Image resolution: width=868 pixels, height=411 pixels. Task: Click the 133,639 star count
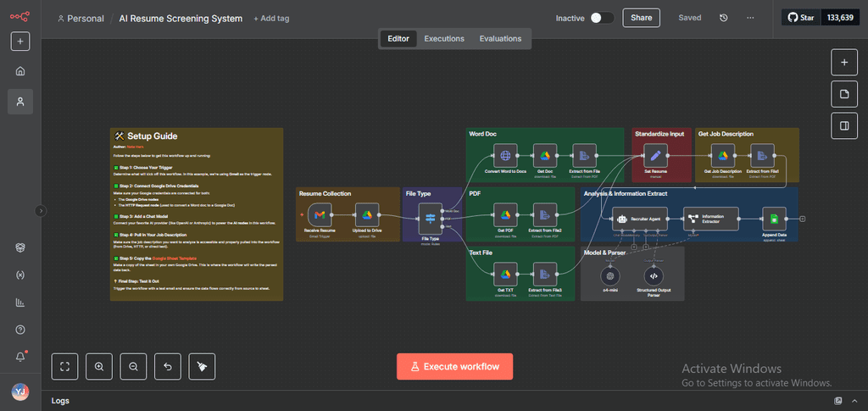840,18
